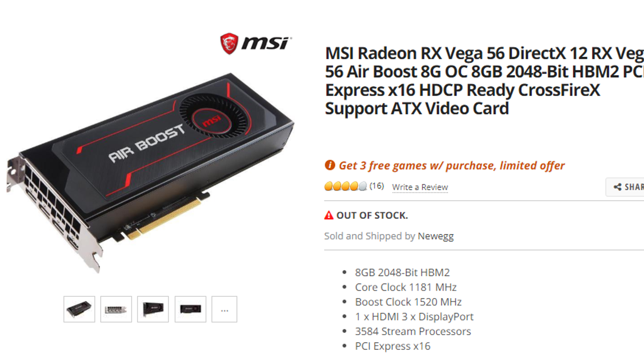This screenshot has height=362, width=644.
Task: Expand more images with the ellipsis thumbnail
Action: pos(225,309)
